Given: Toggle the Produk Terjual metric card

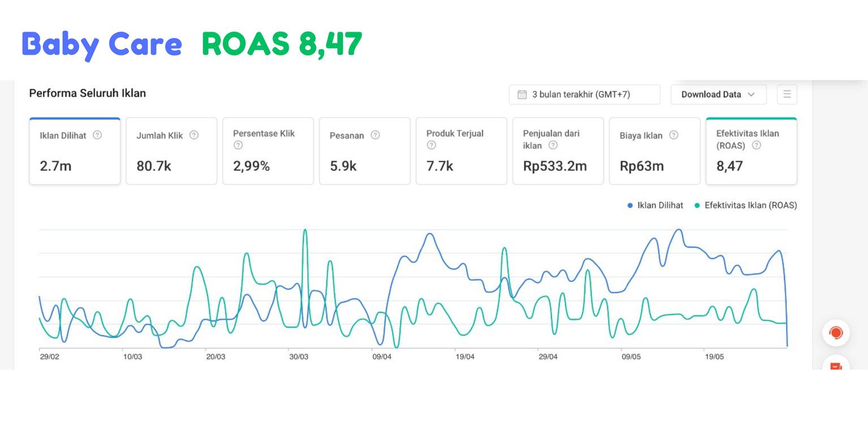Looking at the screenshot, I should [x=461, y=151].
